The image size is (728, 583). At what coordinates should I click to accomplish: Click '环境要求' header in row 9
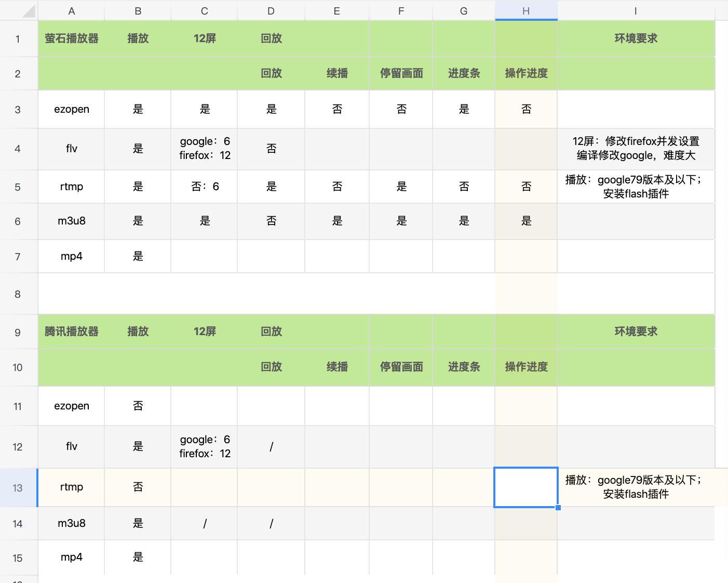pos(636,332)
